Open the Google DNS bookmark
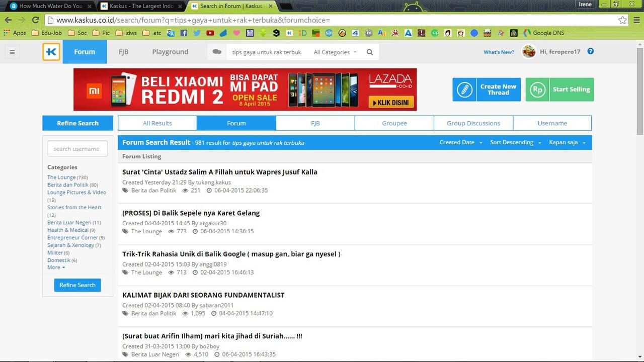644x362 pixels. coord(544,33)
